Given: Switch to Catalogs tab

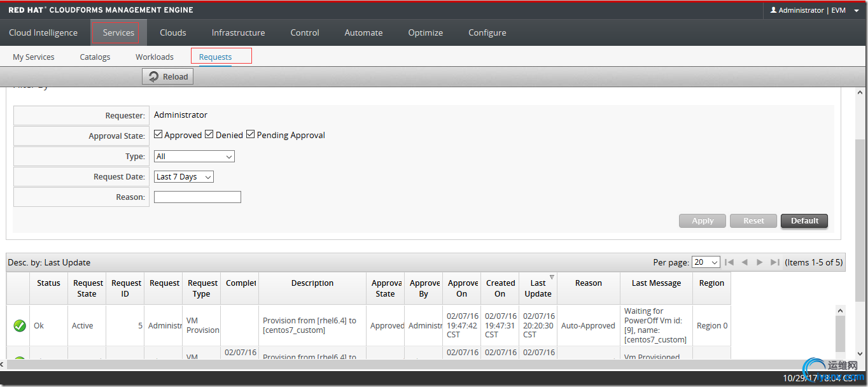Looking at the screenshot, I should (x=95, y=57).
